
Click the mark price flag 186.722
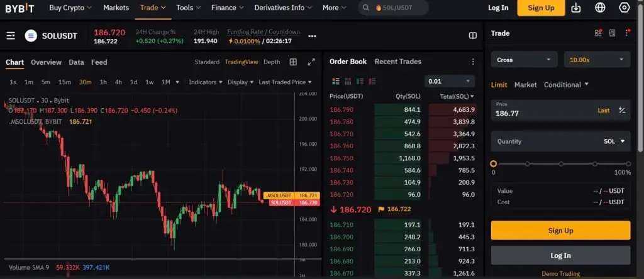click(x=394, y=209)
